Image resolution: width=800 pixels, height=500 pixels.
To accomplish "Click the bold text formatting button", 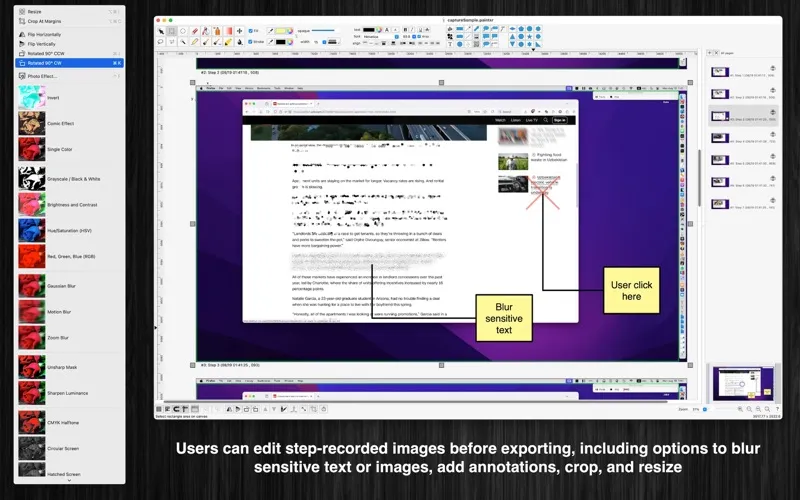I will click(x=406, y=30).
